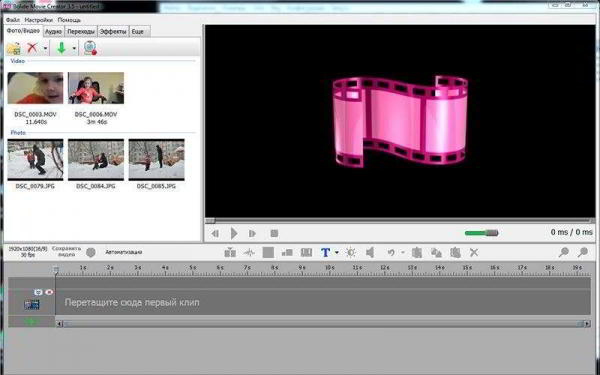Click the green arrow add-to-timeline icon
Viewport: 600px width, 375px height.
[x=61, y=48]
